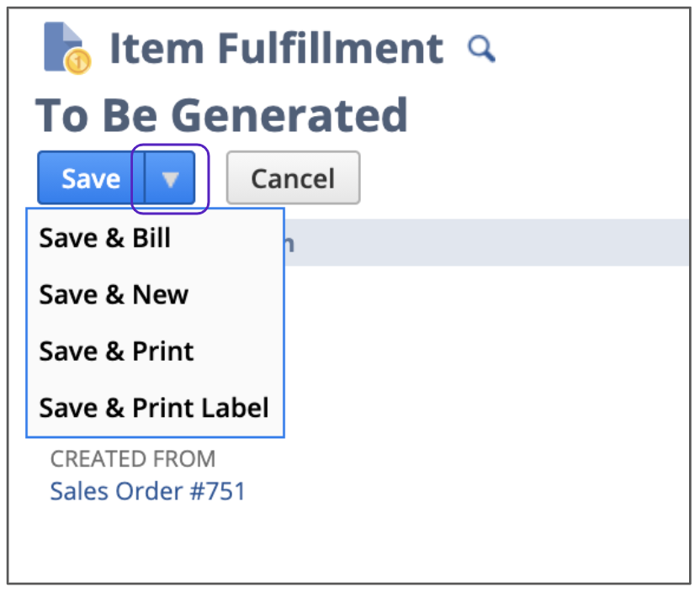Pick Save & Print in the dropdown
This screenshot has height=592, width=700.
point(116,351)
